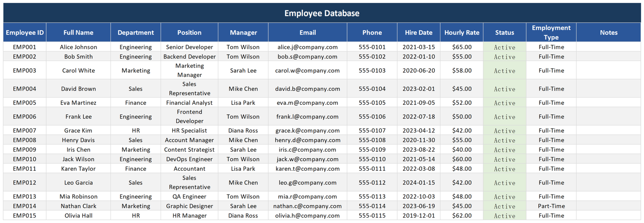Click the Notes column header
This screenshot has width=644, height=223.
[609, 33]
